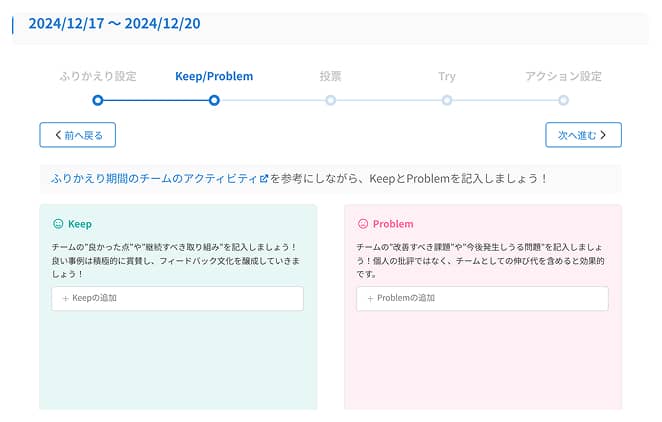Open the 投票 step label
The image size is (662, 422).
pos(331,76)
